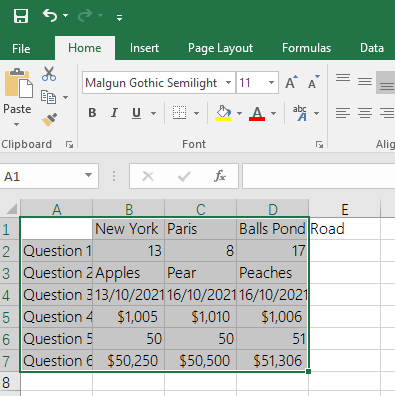The image size is (395, 396).
Task: Select Top Align icon
Action: point(343,79)
